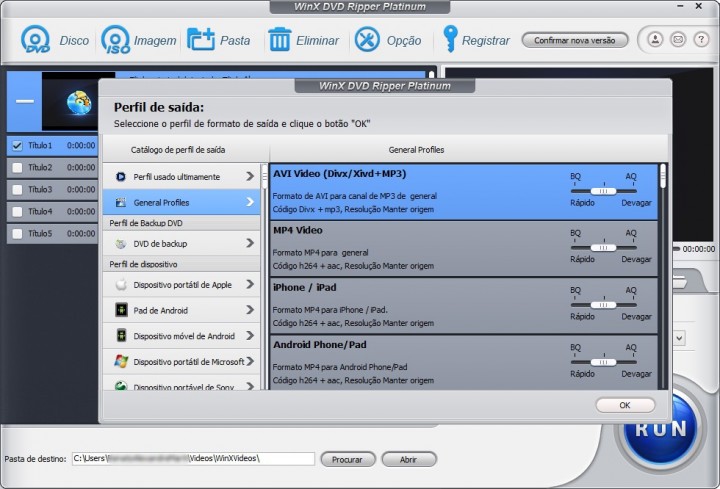This screenshot has width=720, height=489.
Task: Click the DVD de backup icon
Action: click(x=121, y=243)
